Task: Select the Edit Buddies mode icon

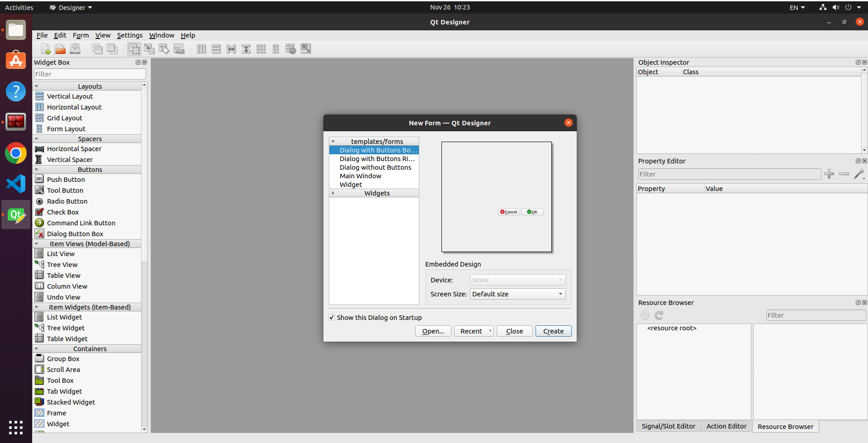Action: pyautogui.click(x=164, y=49)
